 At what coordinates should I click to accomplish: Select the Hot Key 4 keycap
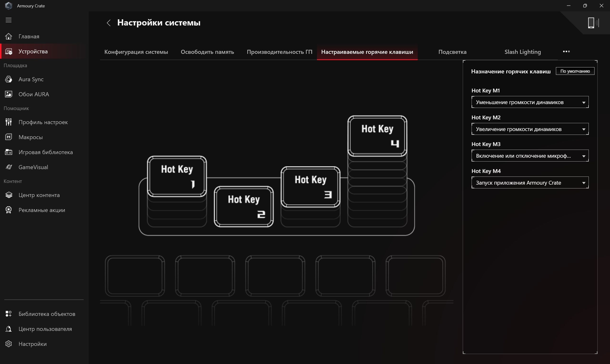click(x=377, y=136)
